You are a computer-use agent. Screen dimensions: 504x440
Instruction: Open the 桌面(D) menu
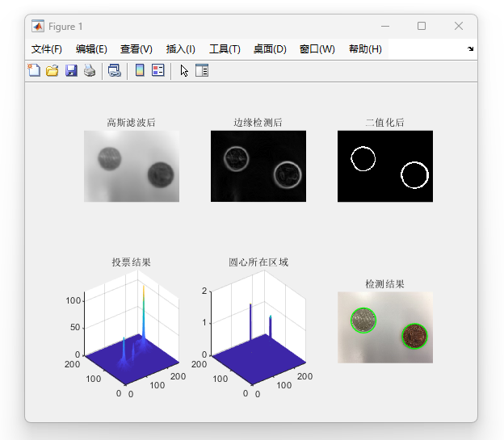tap(270, 49)
